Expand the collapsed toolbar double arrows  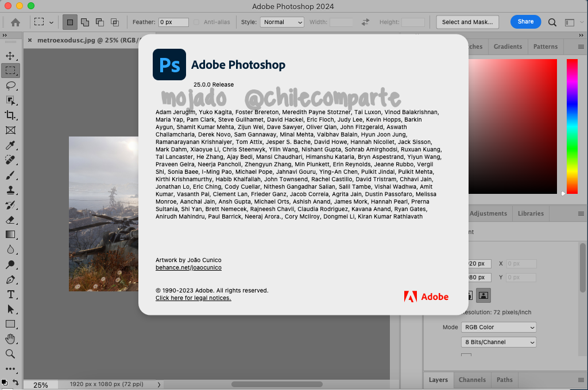(x=5, y=35)
